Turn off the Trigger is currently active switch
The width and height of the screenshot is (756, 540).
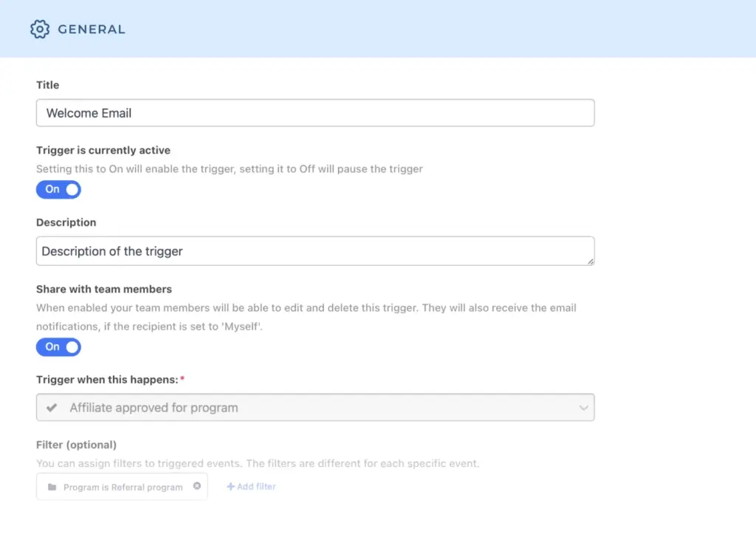(58, 190)
